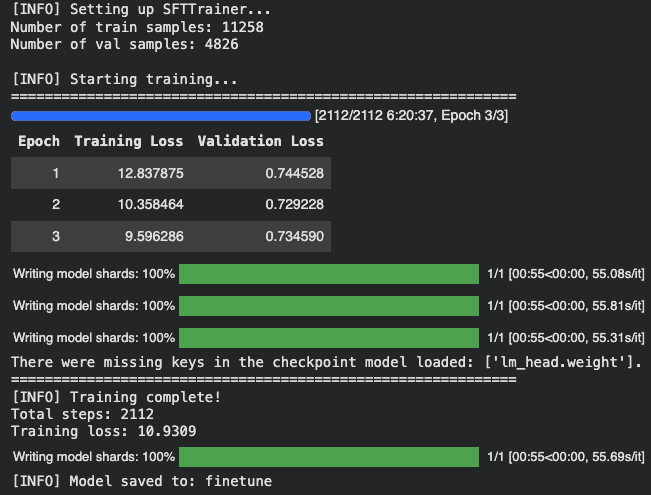Image resolution: width=651 pixels, height=495 pixels.
Task: Click the "Number of val samples: 4826" line
Action: tap(123, 44)
